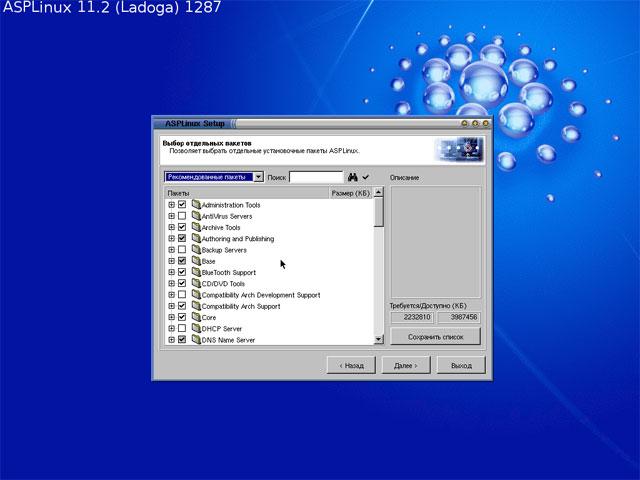Toggle the Base package checkbox

tap(182, 261)
